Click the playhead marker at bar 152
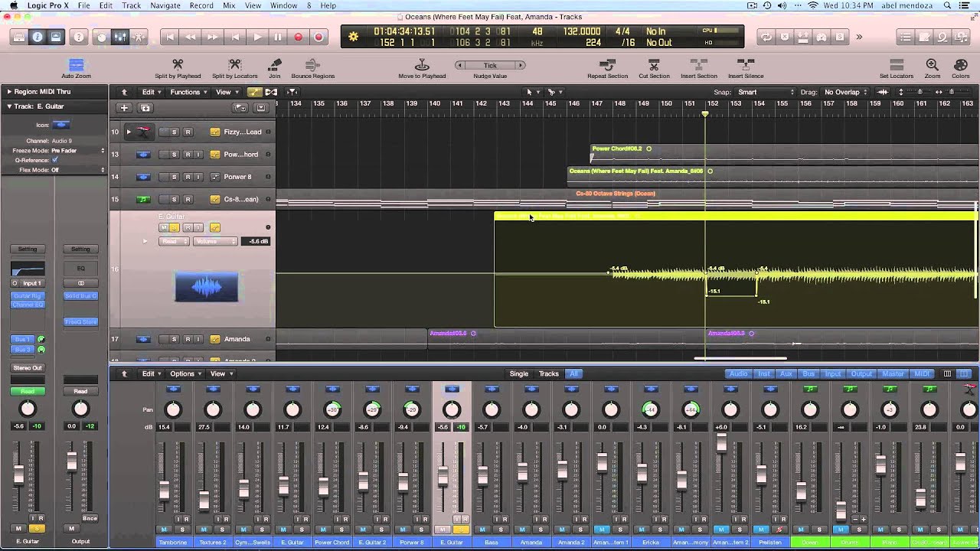The height and width of the screenshot is (551, 980). pos(705,114)
